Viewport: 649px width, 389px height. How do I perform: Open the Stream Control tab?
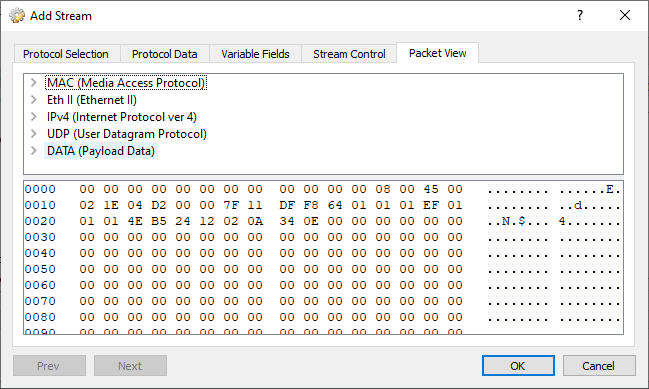click(349, 54)
